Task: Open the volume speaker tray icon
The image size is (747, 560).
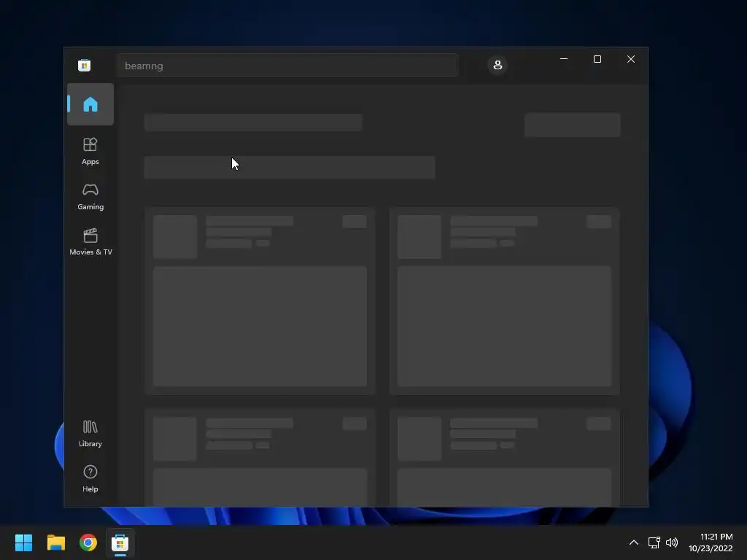Action: pos(672,542)
